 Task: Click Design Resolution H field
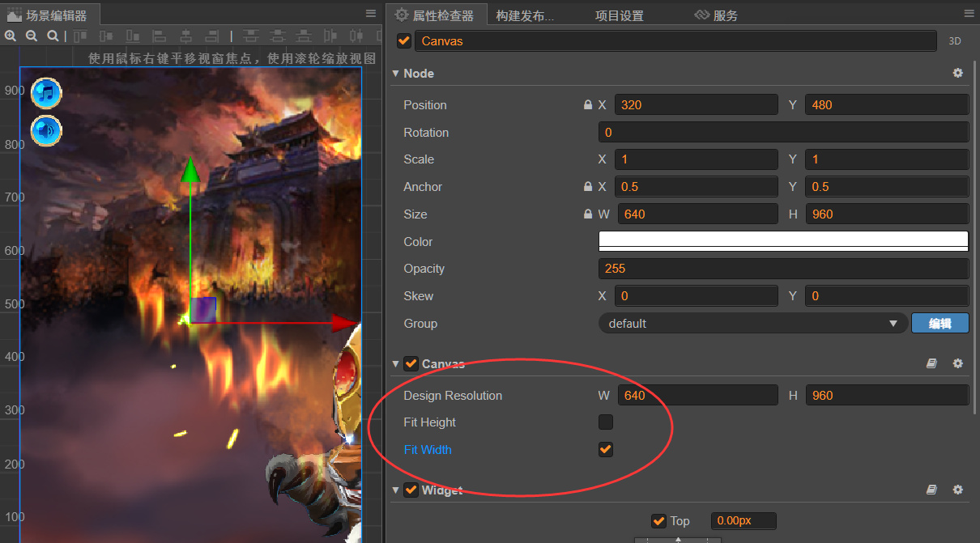(x=887, y=395)
